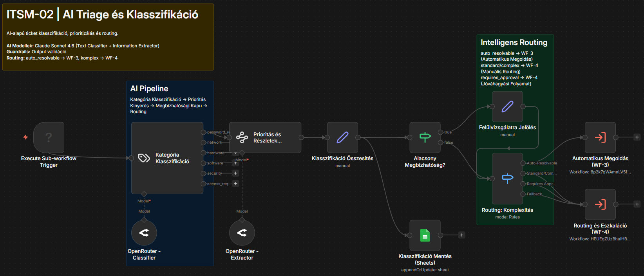Open the Automatikus Megoldás (WF-3) node
644x276 pixels.
[600, 137]
